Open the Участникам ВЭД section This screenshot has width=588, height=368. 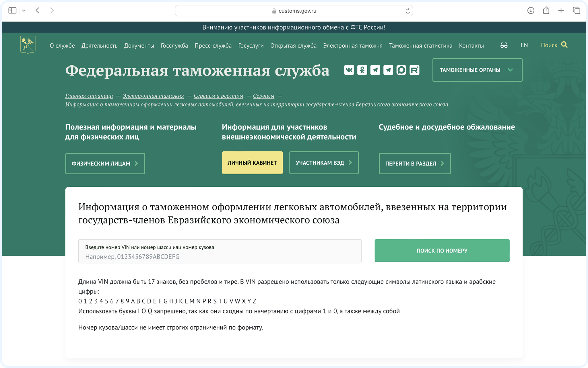[x=324, y=163]
